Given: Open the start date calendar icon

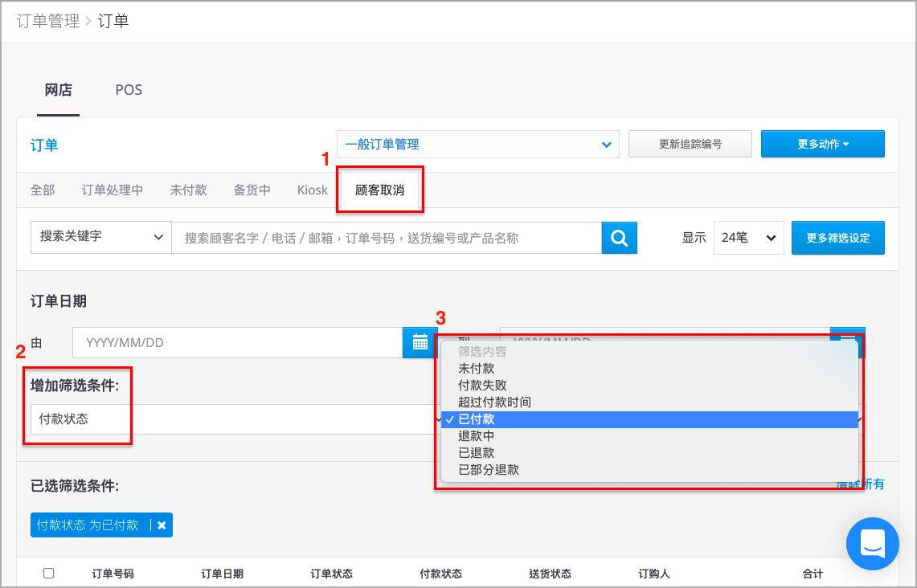Looking at the screenshot, I should pos(420,342).
